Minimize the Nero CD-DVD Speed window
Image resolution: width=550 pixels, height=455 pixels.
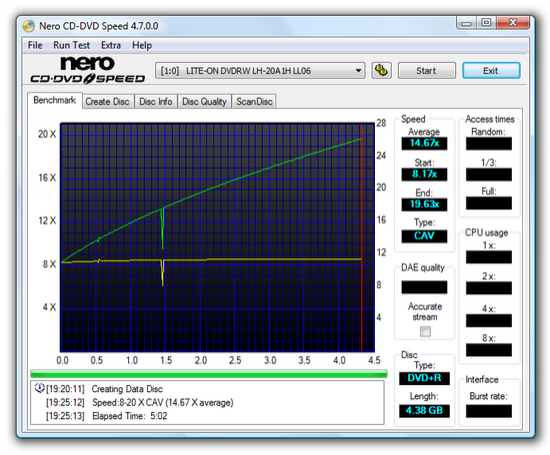pyautogui.click(x=466, y=23)
